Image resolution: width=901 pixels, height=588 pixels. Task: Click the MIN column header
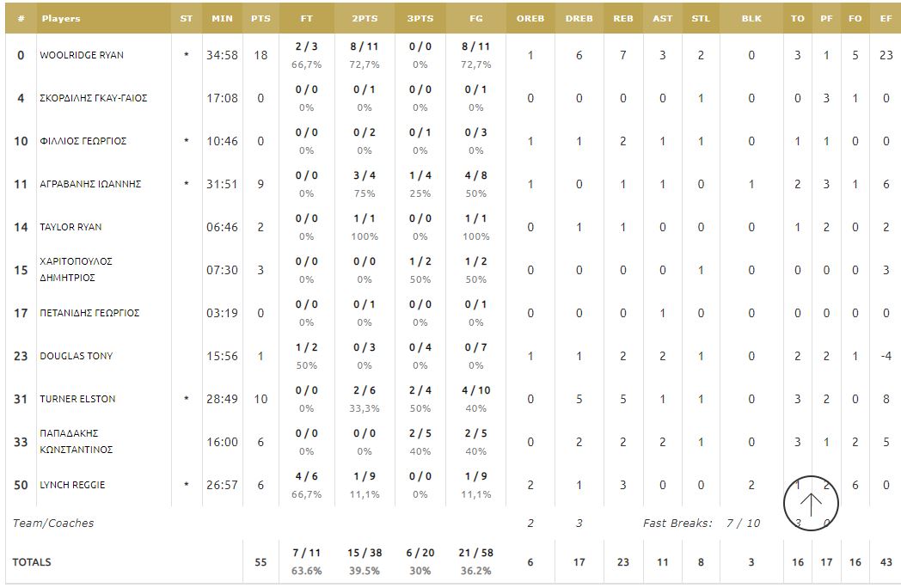(222, 18)
